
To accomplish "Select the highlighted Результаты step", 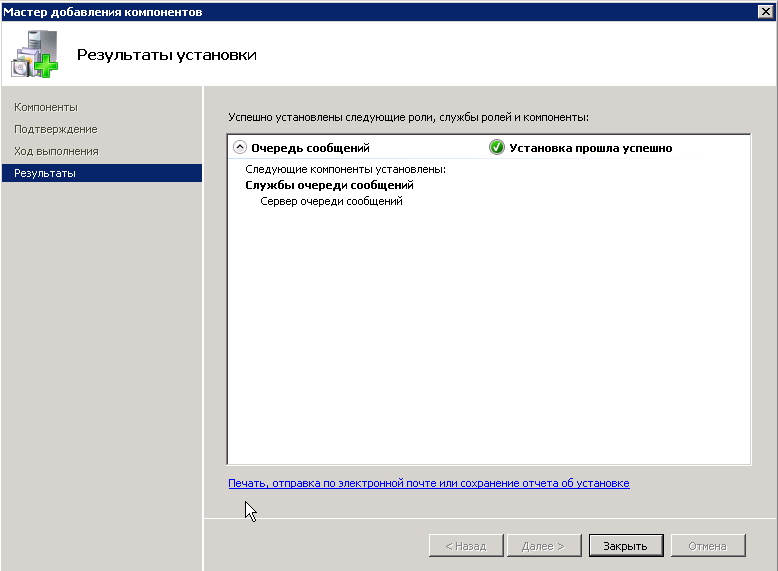I will 45,173.
